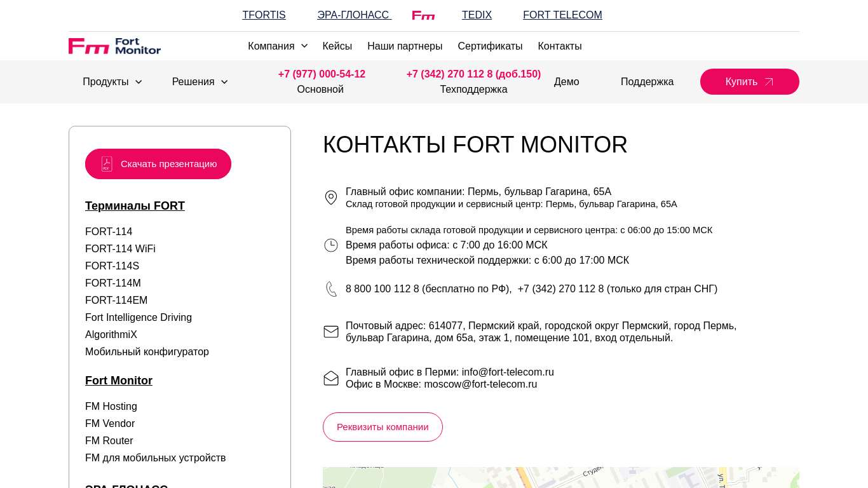
Task: Click the Fm logo in the top navigation bar
Action: tap(423, 15)
